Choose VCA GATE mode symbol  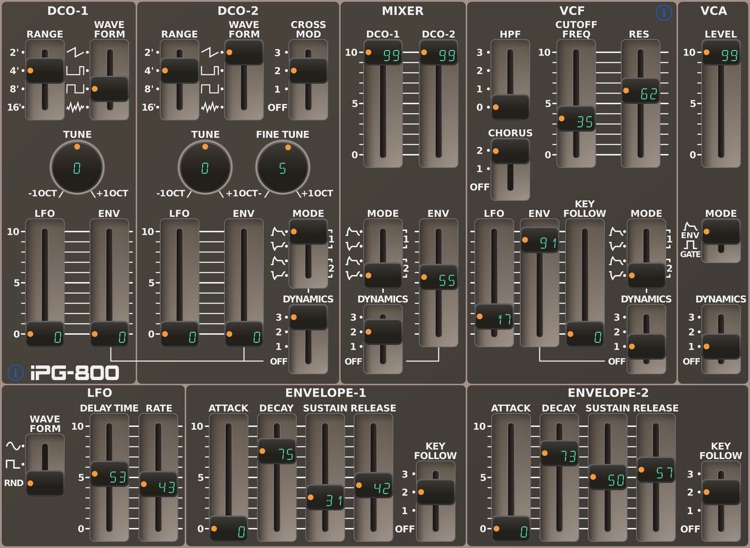[690, 245]
